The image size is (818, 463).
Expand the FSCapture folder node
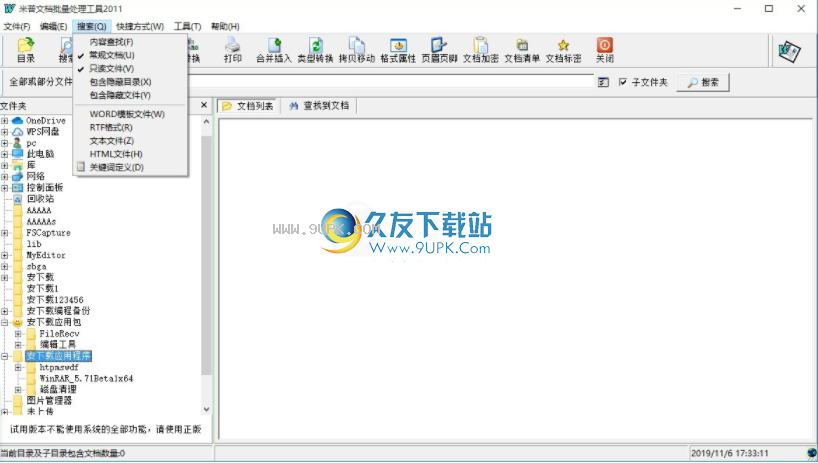[5, 233]
